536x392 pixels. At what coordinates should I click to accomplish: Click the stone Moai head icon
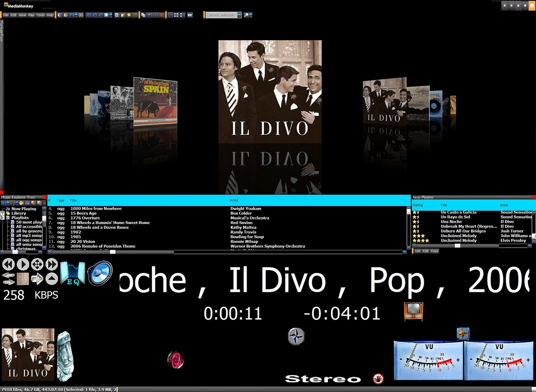[64, 356]
